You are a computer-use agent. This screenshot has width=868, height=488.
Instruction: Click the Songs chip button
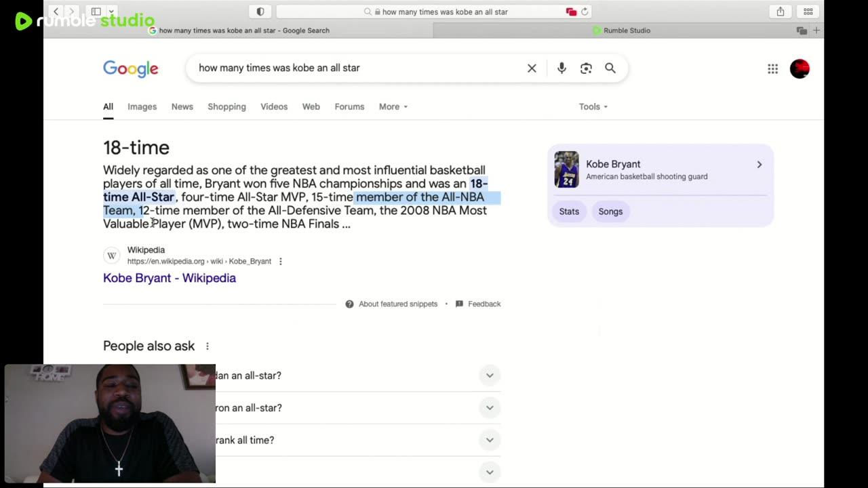coord(610,211)
